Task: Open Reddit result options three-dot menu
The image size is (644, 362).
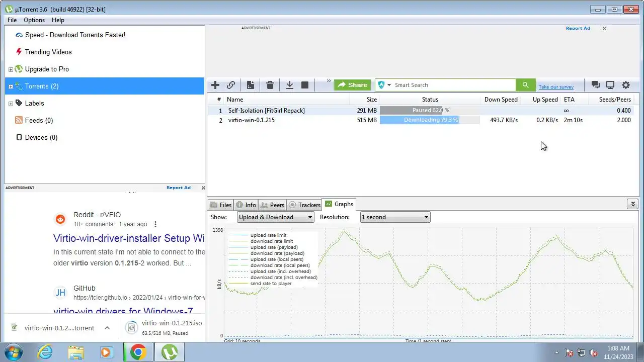Action: coord(155,224)
